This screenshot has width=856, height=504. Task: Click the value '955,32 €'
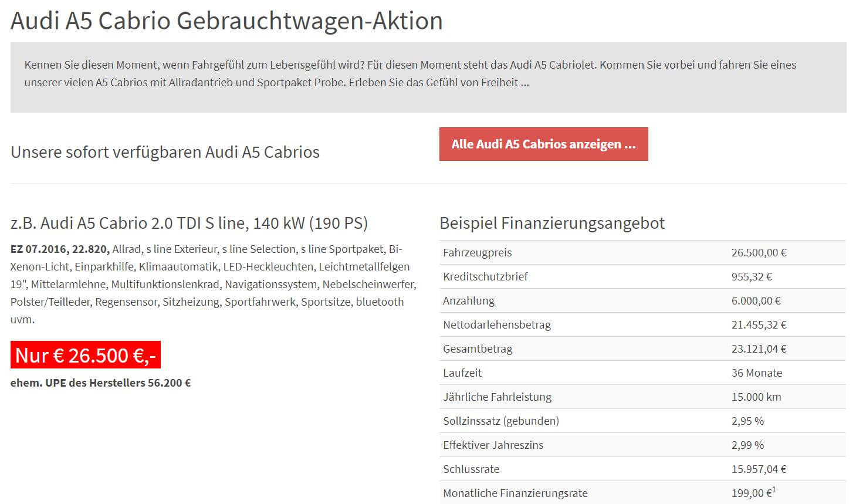pos(752,277)
